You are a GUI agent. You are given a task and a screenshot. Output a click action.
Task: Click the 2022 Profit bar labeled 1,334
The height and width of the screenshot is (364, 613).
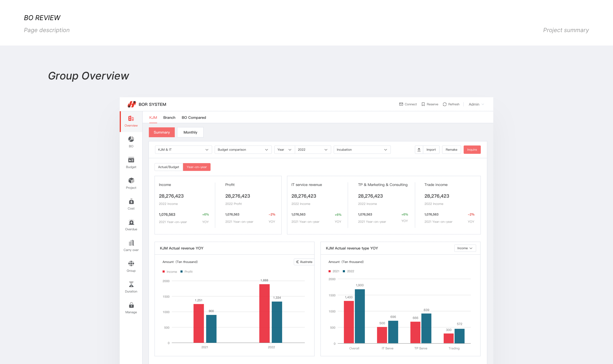click(x=277, y=322)
